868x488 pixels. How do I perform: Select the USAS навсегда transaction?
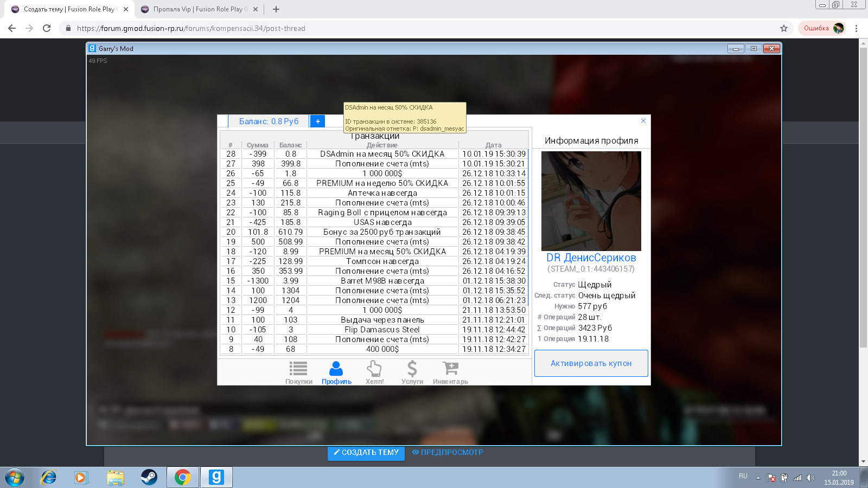[374, 222]
